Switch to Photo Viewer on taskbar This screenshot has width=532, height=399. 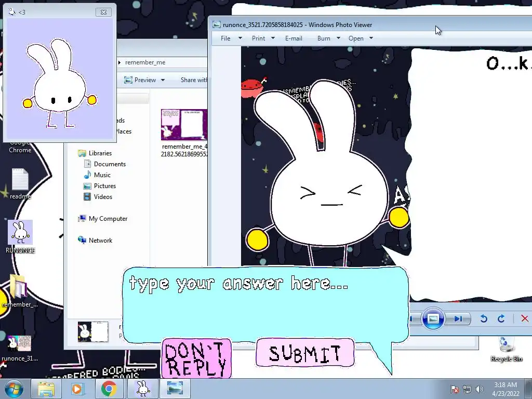[175, 389]
